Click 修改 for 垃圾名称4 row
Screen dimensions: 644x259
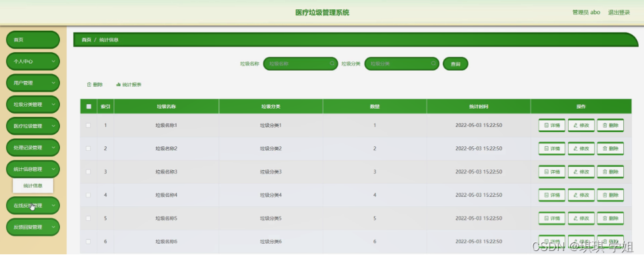tap(581, 195)
